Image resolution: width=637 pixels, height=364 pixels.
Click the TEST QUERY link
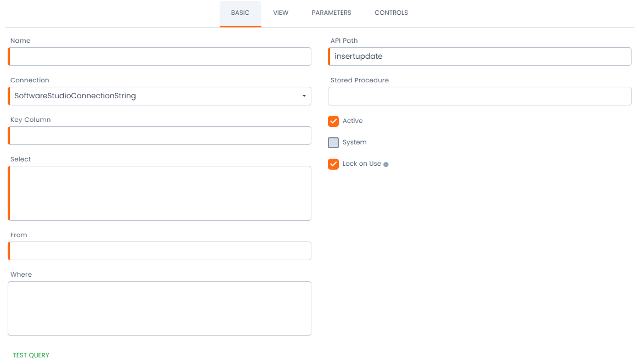31,355
